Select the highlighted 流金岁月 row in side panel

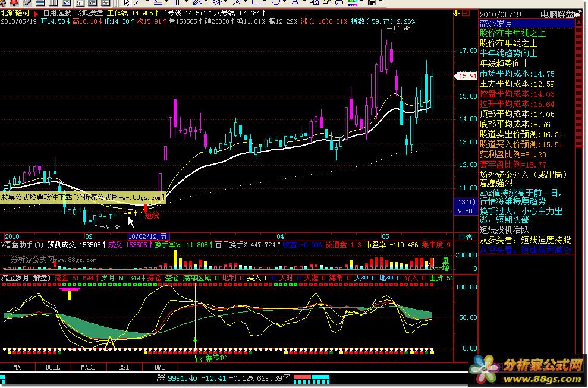click(x=527, y=24)
